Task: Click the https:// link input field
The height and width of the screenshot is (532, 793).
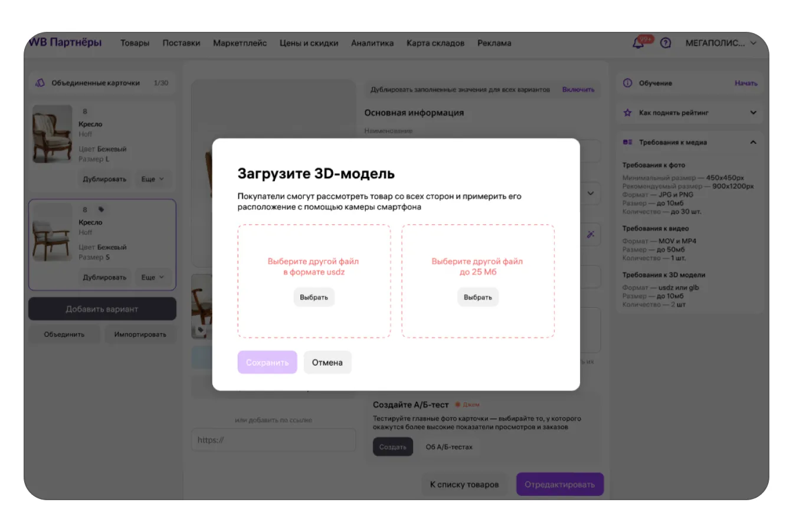Action: coord(273,440)
